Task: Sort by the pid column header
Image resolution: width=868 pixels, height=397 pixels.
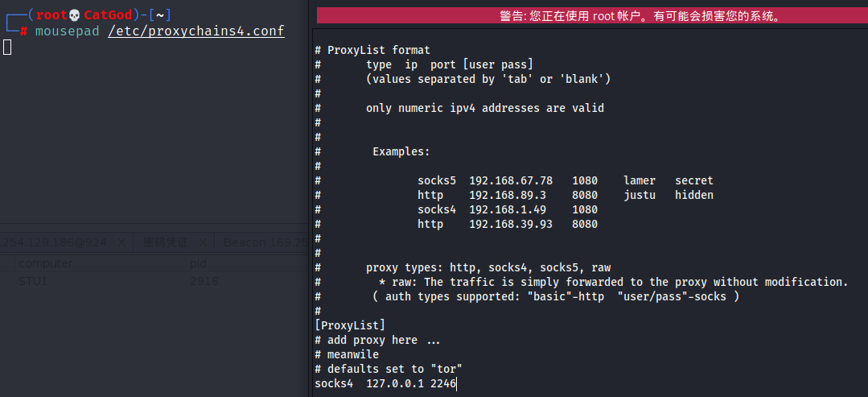Action: click(x=198, y=263)
